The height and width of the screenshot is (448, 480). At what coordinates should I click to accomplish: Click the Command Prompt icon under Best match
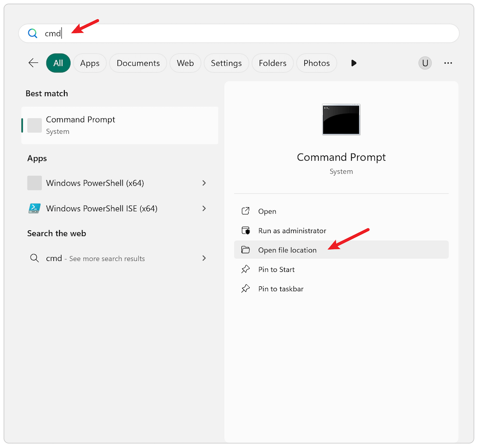click(x=34, y=125)
